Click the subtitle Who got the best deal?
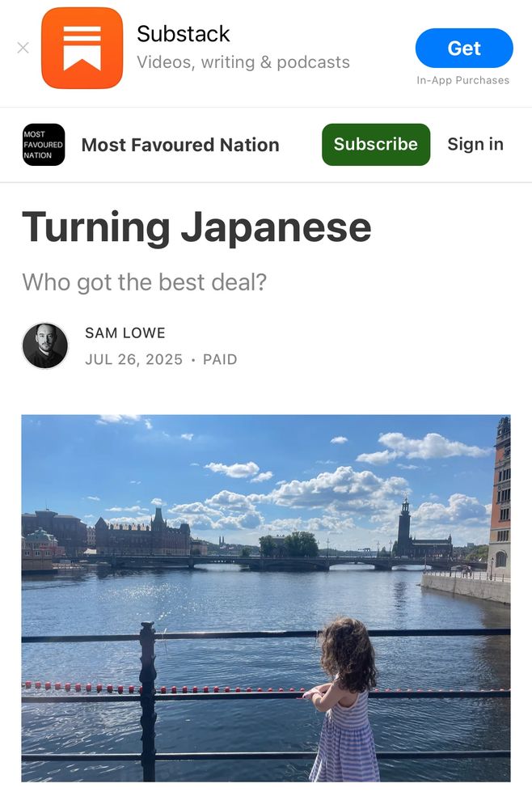This screenshot has width=532, height=809. pos(145,282)
